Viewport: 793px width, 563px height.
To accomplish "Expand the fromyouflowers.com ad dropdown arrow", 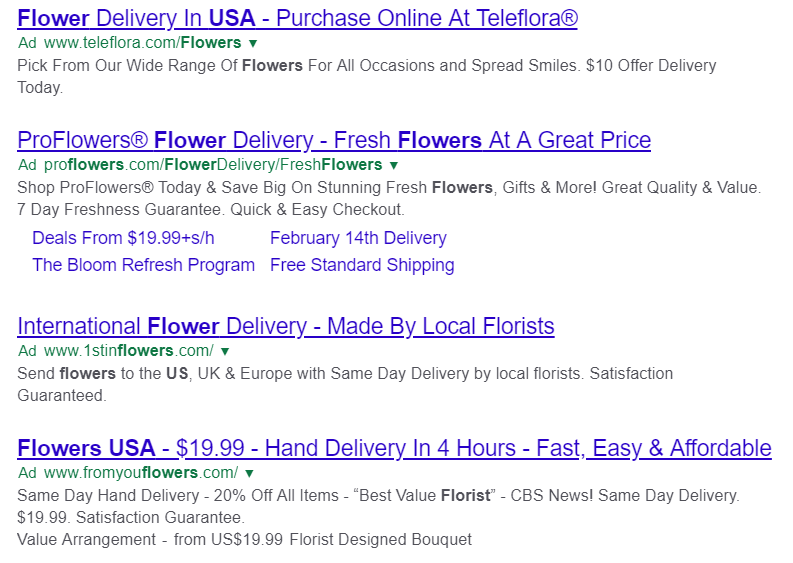I will [x=249, y=472].
